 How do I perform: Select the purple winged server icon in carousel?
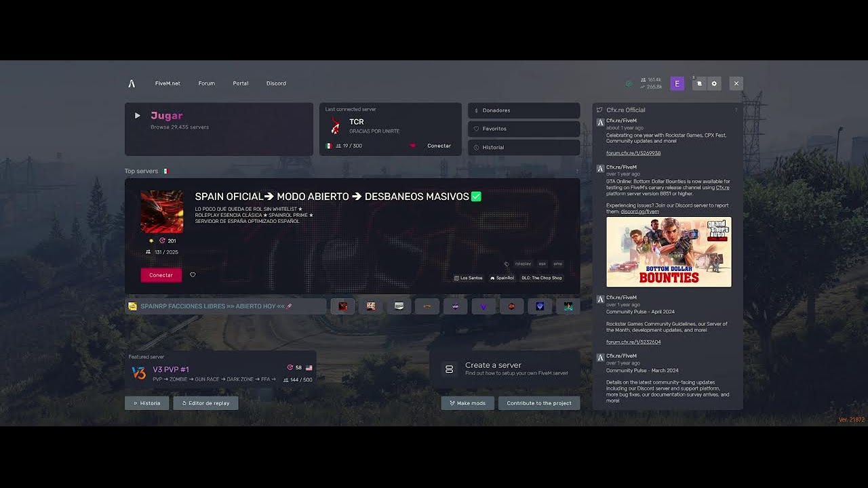[x=456, y=306]
